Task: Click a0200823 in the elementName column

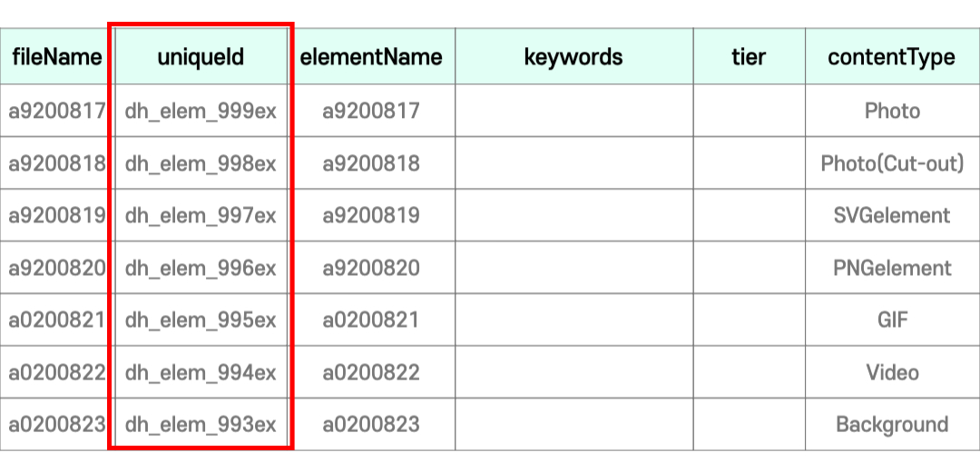Action: (371, 424)
